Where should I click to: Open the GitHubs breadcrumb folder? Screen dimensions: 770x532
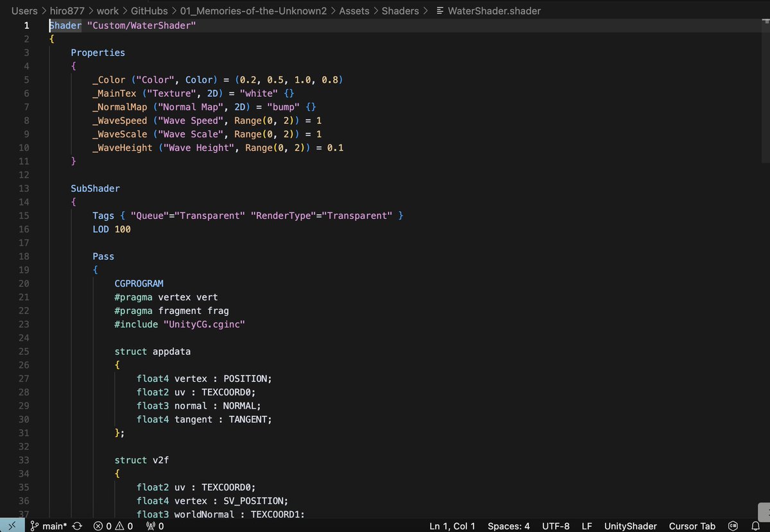[x=149, y=11]
